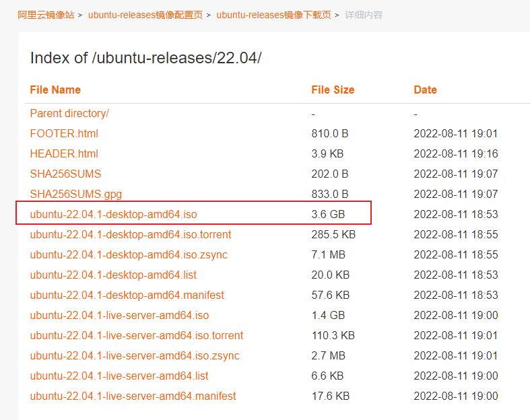Select the 2022-08-11 19:16 date cell

point(456,153)
